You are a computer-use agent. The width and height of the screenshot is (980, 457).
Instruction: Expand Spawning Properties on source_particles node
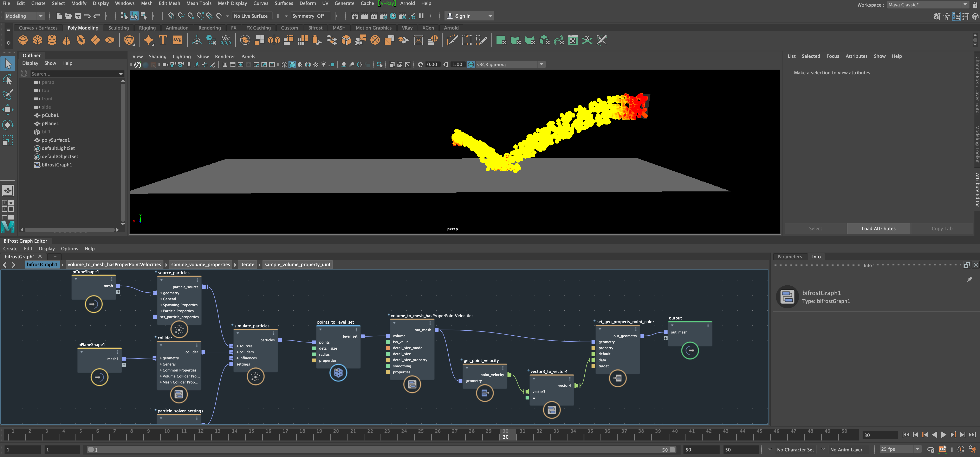(179, 305)
